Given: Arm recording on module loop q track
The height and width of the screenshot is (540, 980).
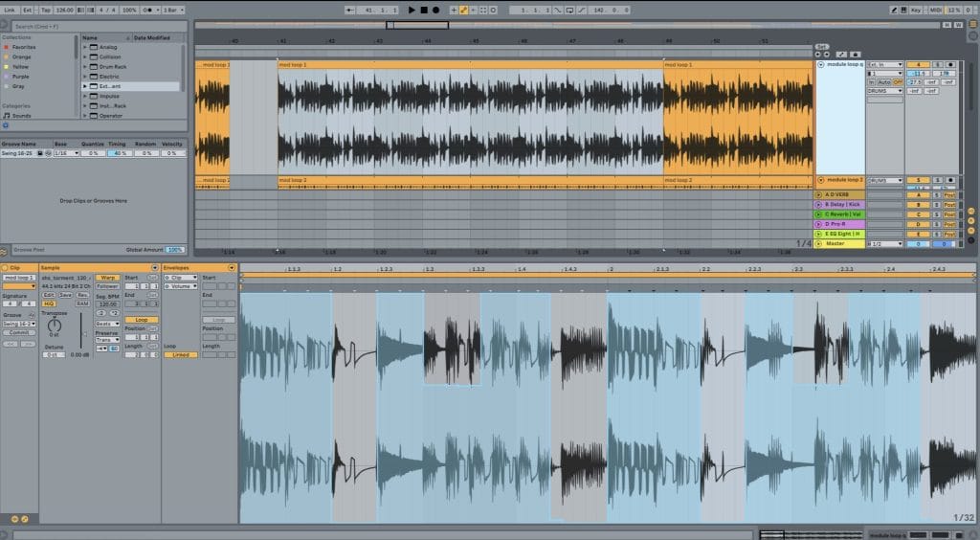Looking at the screenshot, I should coord(949,65).
